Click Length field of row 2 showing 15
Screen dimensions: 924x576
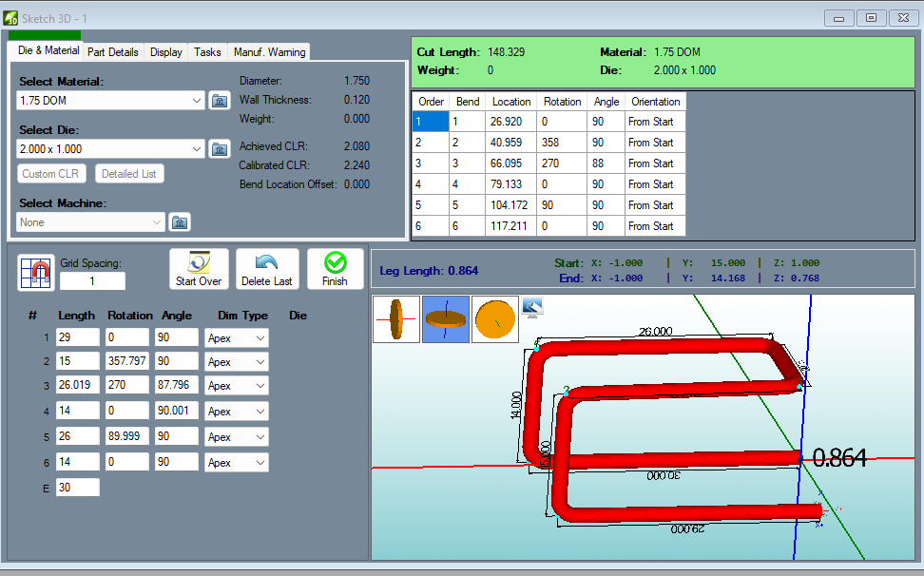click(x=78, y=360)
